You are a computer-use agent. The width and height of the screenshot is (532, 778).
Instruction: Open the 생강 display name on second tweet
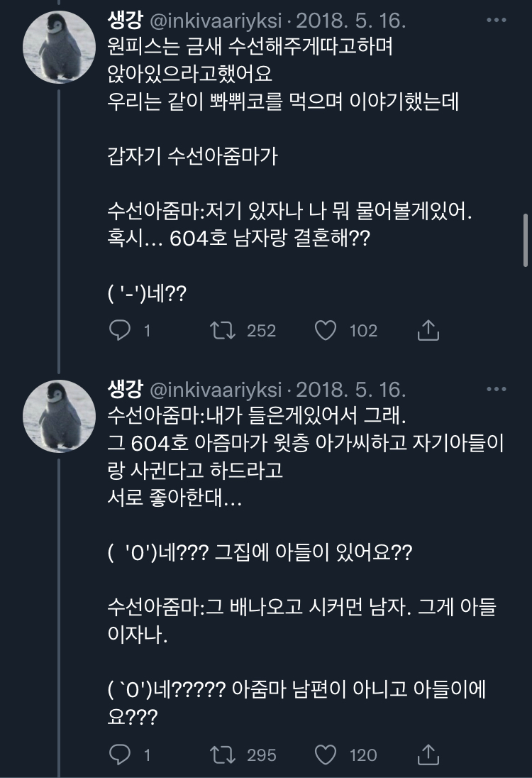coord(125,389)
